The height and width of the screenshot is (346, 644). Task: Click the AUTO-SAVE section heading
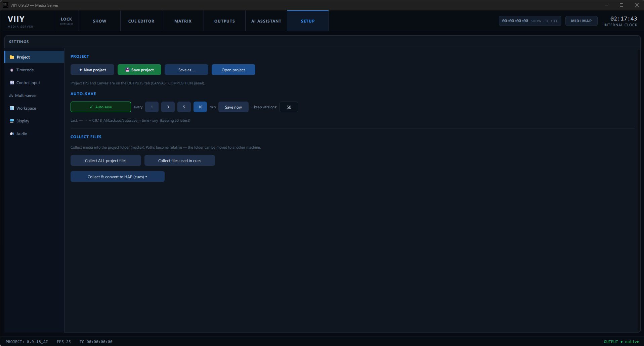pos(83,94)
